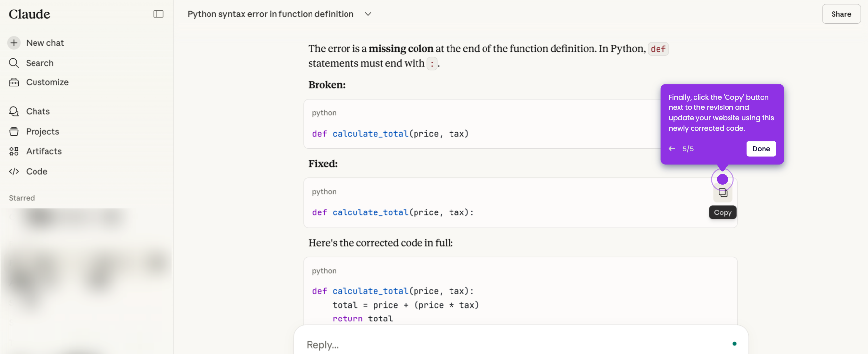Click the Projects folder icon
Image resolution: width=868 pixels, height=354 pixels.
click(14, 131)
